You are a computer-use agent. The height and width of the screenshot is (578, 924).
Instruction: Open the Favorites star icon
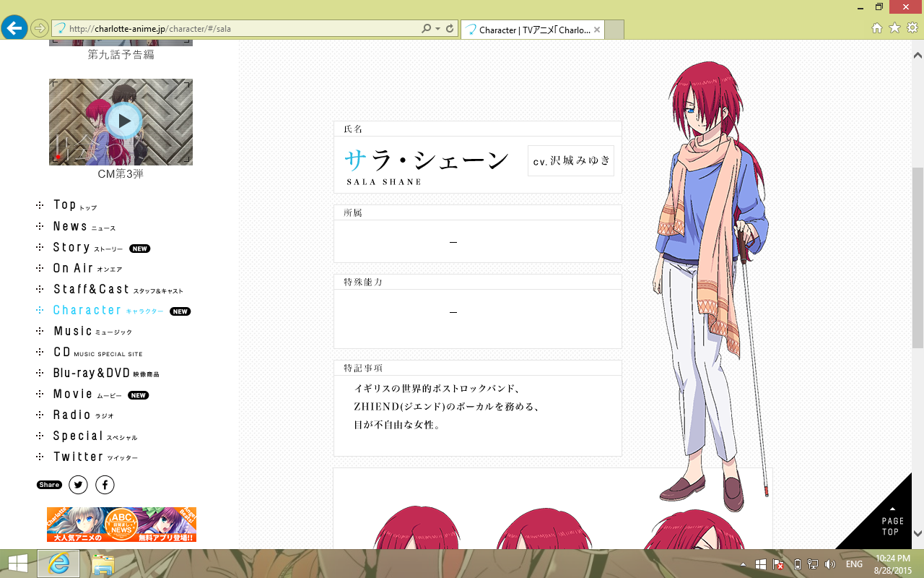(894, 28)
